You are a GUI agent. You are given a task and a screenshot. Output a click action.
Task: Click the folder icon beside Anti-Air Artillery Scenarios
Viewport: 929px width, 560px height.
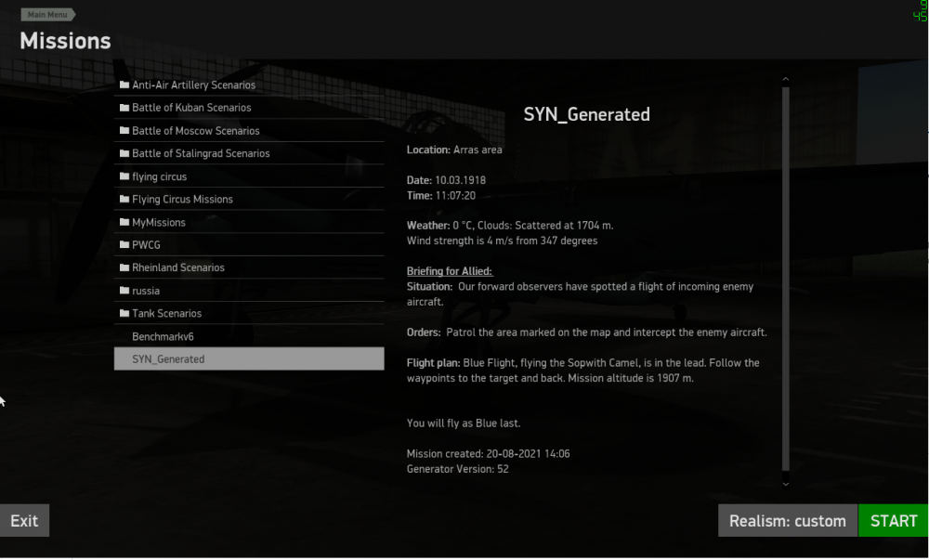pyautogui.click(x=124, y=85)
